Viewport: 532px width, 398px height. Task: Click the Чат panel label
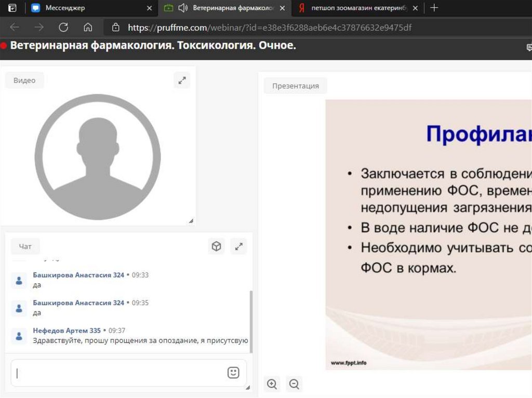25,247
